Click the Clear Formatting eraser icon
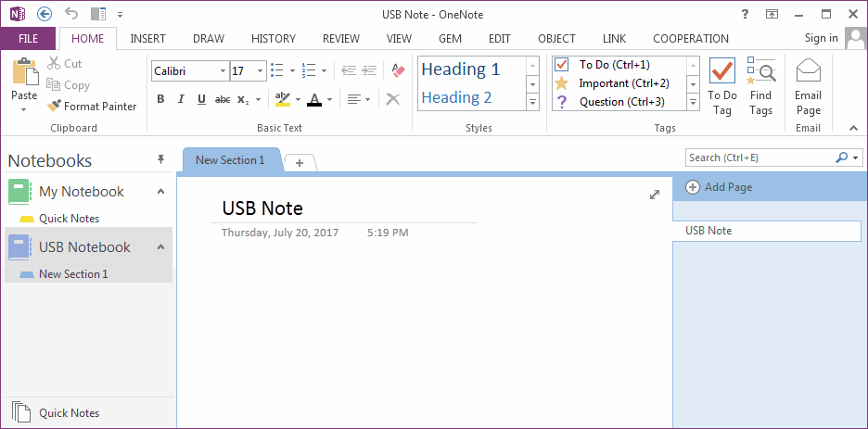This screenshot has height=429, width=868. pyautogui.click(x=398, y=70)
